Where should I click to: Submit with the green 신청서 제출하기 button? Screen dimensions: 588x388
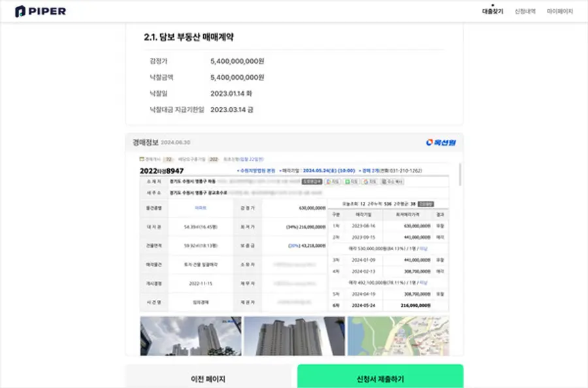[380, 379]
